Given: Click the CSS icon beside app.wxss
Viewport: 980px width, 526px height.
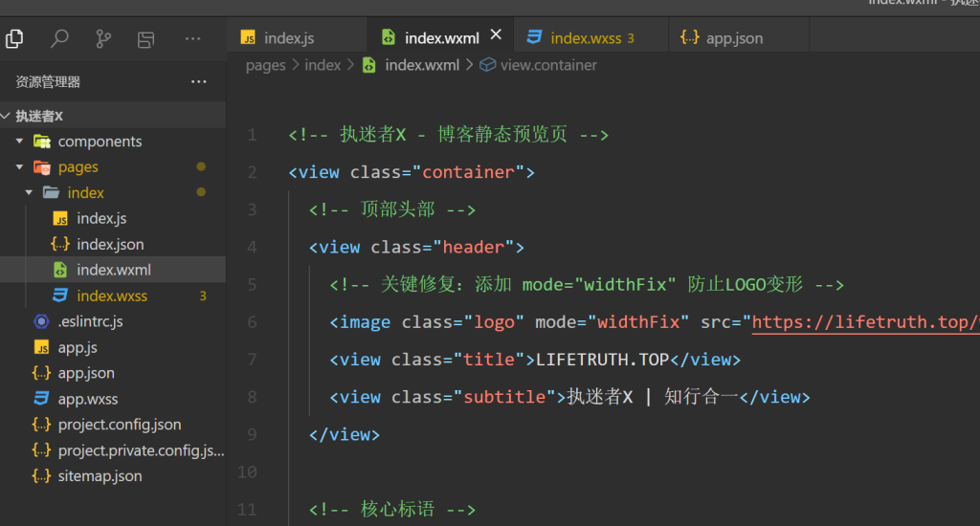Looking at the screenshot, I should point(41,398).
